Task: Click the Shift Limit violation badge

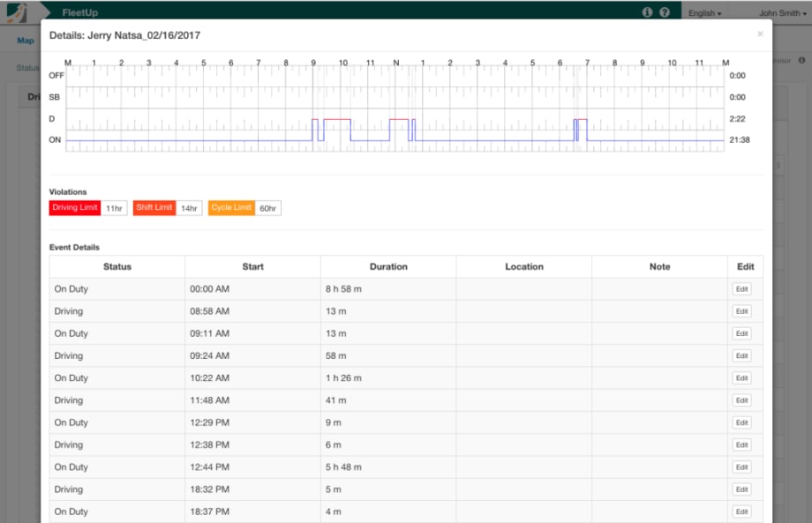Action: [x=154, y=208]
